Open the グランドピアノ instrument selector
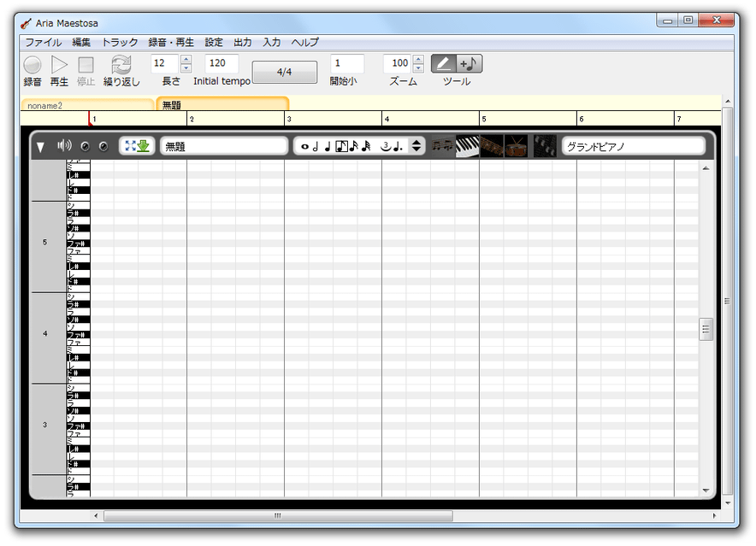The height and width of the screenshot is (546, 756). pyautogui.click(x=634, y=146)
